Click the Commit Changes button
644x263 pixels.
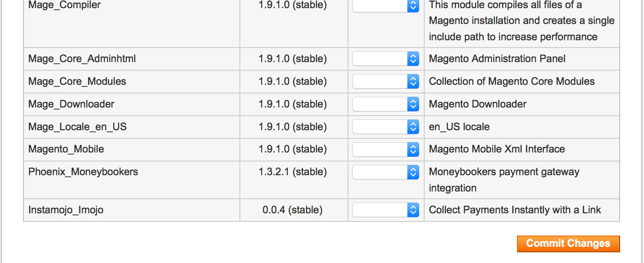tap(568, 244)
